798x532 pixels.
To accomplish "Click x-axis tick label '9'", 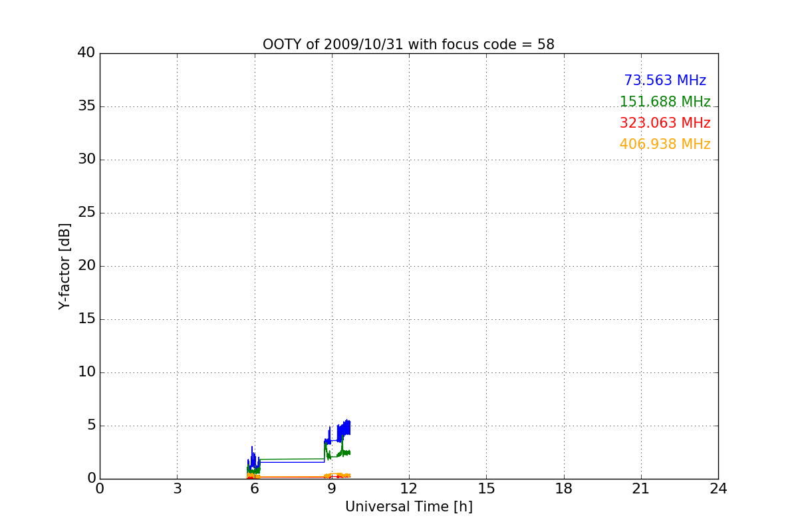I will [x=332, y=489].
